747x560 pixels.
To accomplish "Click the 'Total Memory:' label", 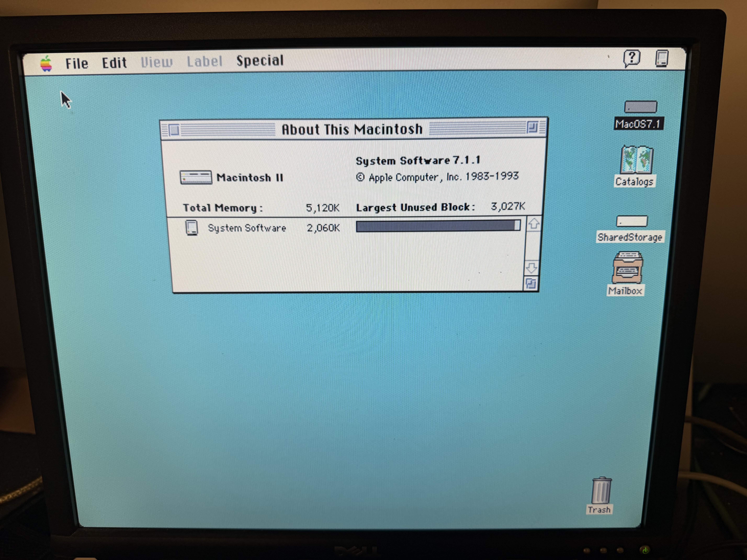I will [x=223, y=208].
